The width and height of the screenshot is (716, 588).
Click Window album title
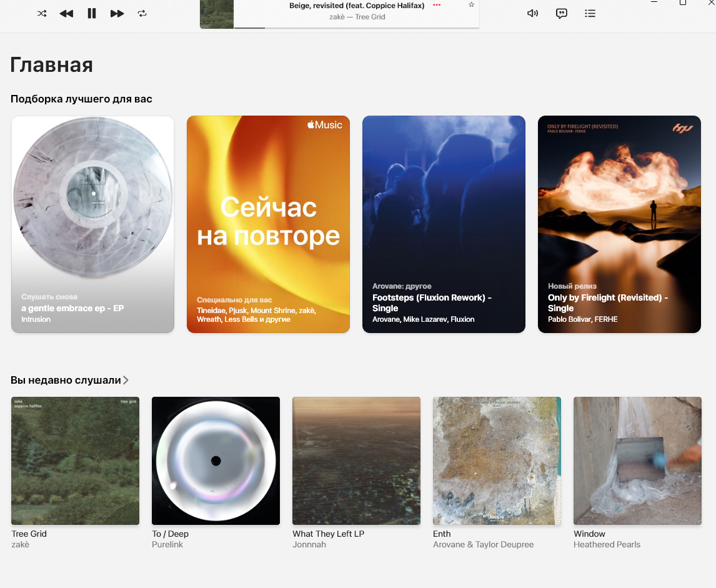(590, 534)
